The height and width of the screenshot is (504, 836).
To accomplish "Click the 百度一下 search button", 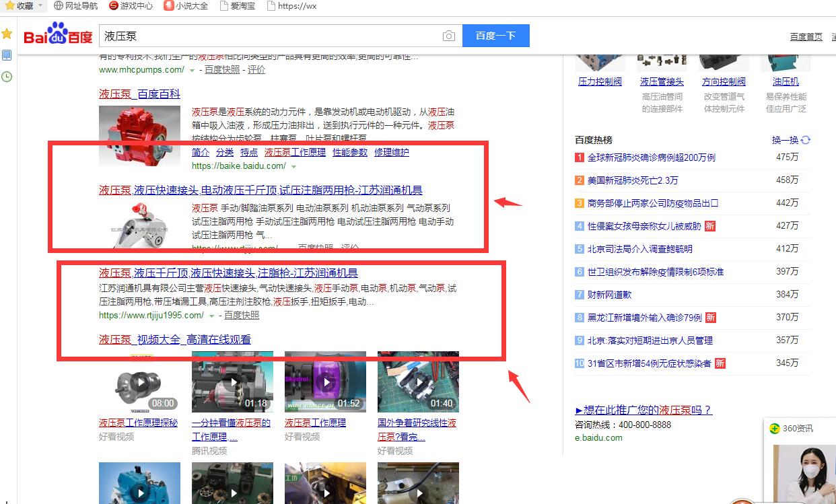I will (496, 36).
